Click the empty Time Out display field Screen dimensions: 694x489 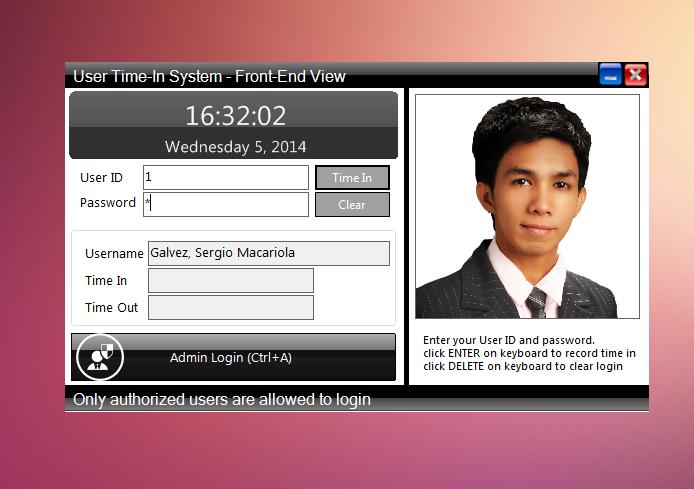tap(231, 307)
